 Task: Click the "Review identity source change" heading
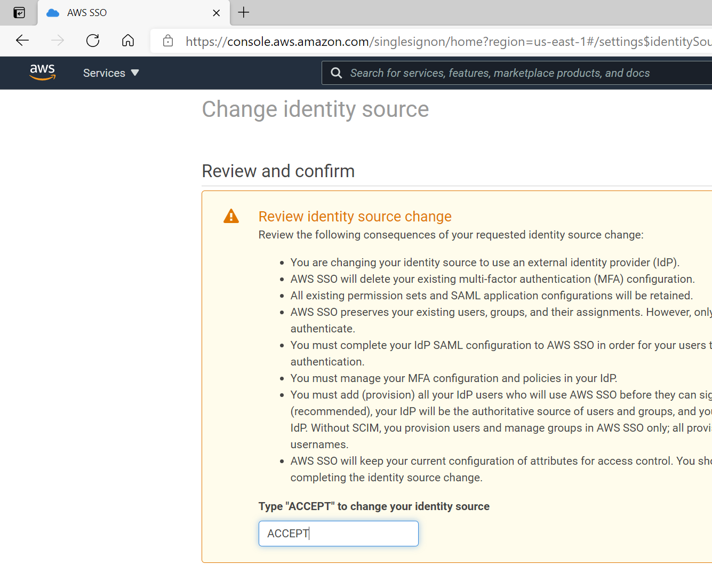pos(355,217)
